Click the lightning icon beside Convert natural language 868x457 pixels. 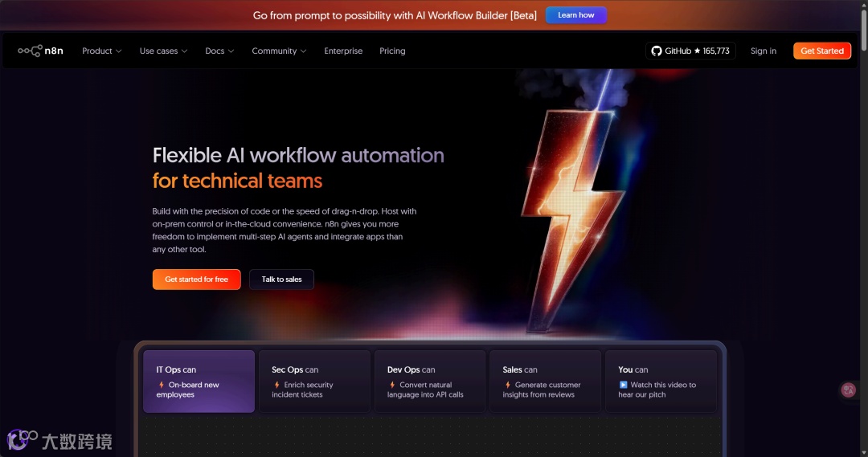point(392,385)
